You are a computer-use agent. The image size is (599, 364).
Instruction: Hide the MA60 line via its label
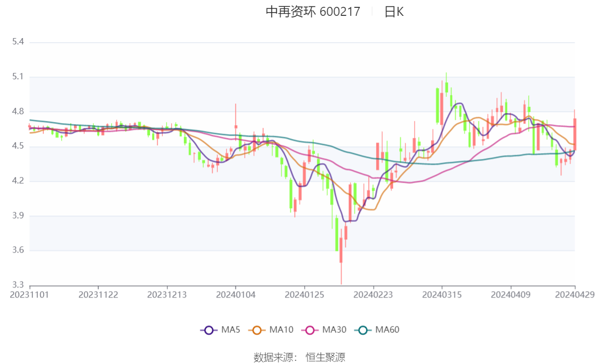tap(387, 330)
